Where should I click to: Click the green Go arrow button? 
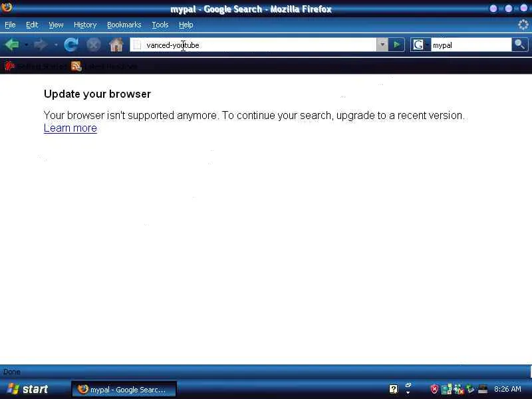point(396,45)
